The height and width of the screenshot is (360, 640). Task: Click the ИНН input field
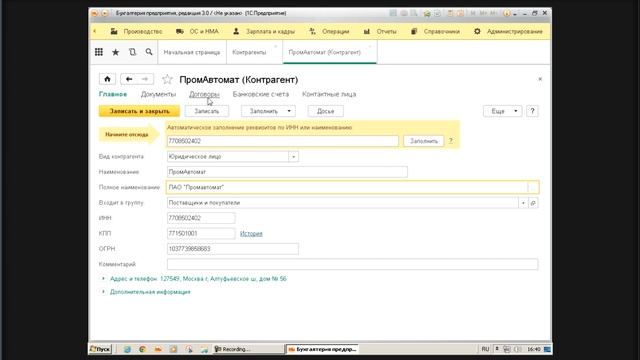click(x=201, y=218)
